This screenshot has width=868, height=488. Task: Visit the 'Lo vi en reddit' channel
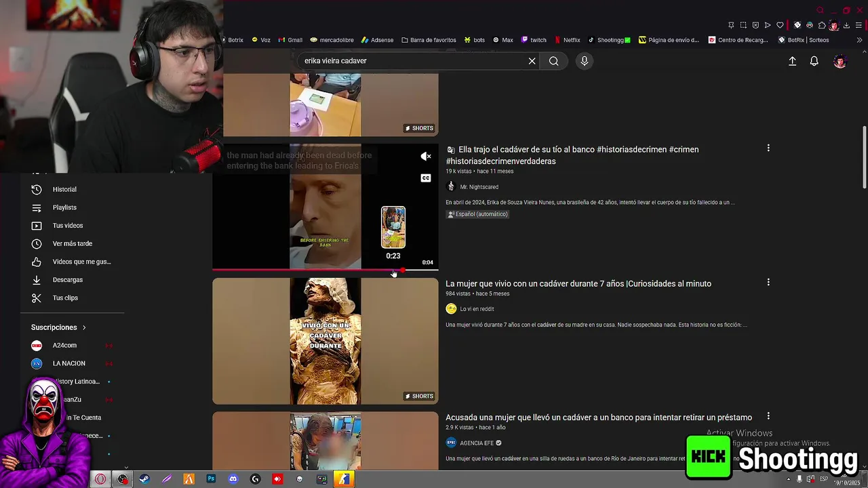(477, 309)
